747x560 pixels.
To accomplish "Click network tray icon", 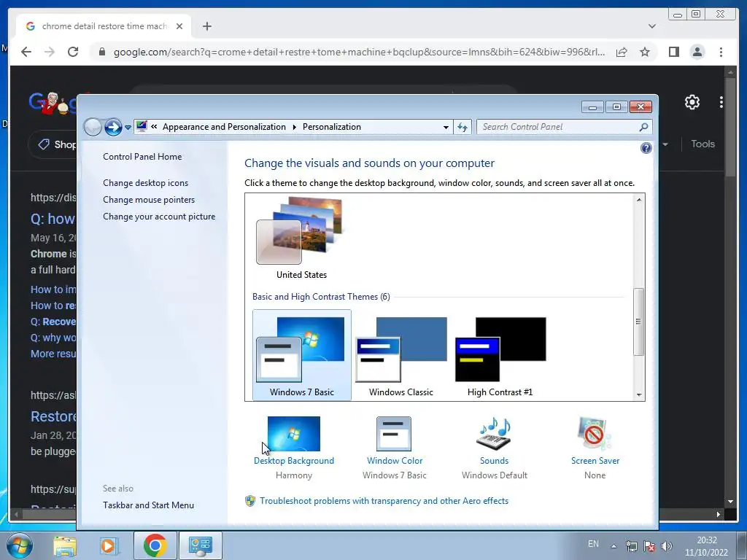I will point(631,546).
